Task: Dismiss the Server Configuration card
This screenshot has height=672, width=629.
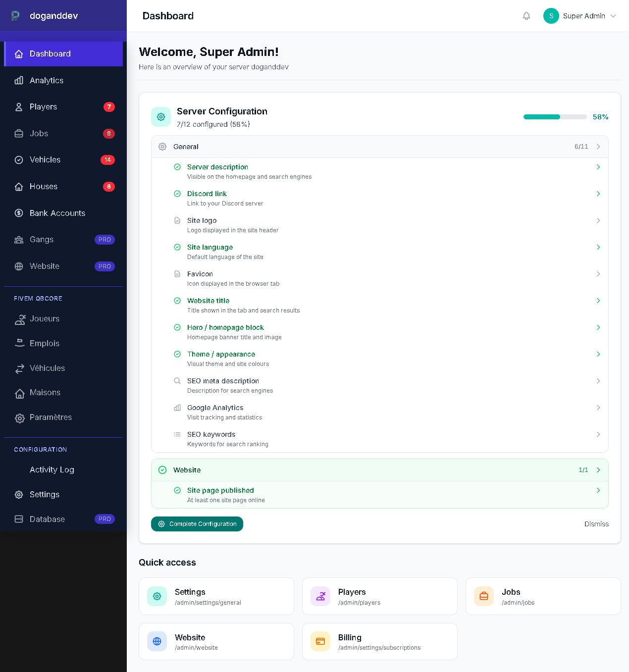Action: pyautogui.click(x=596, y=524)
